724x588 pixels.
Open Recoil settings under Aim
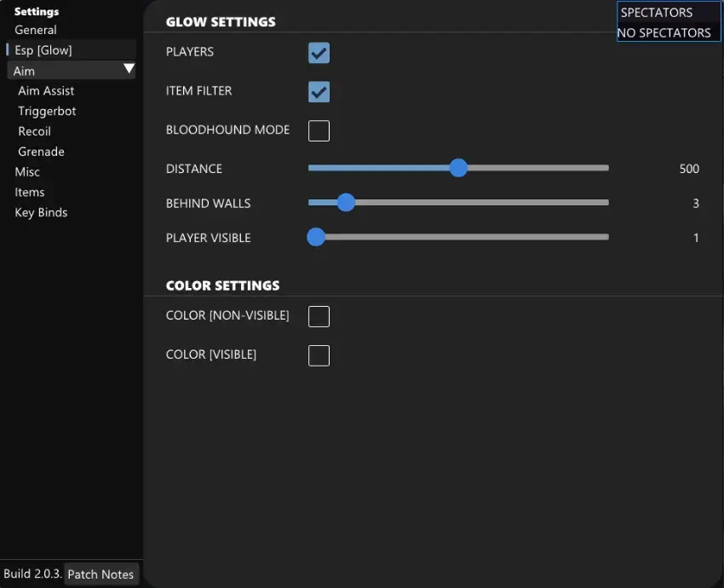point(35,131)
